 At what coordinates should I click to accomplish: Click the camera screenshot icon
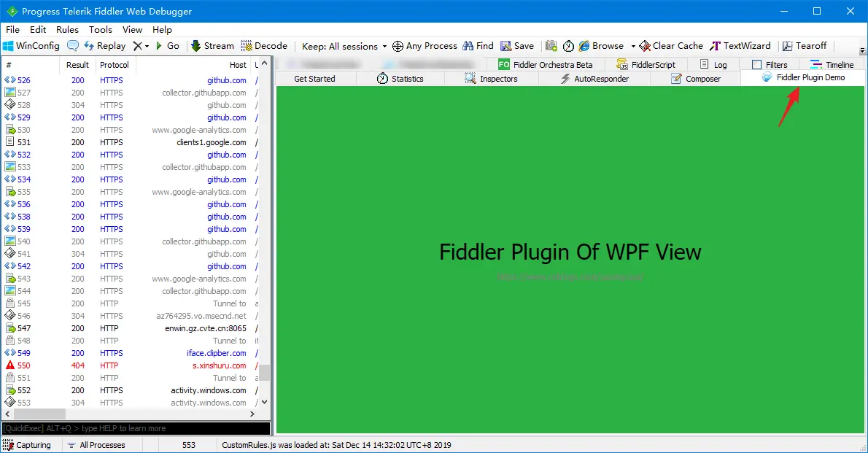click(x=551, y=46)
